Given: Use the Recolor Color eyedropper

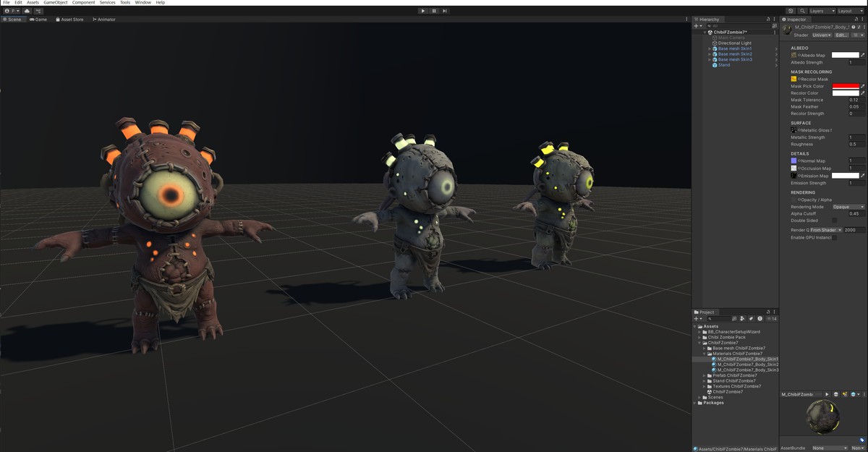Looking at the screenshot, I should [x=862, y=93].
